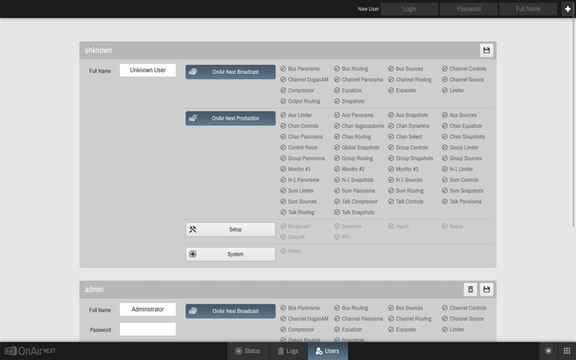The width and height of the screenshot is (576, 360).
Task: Open the grid apps icon in bottom bar
Action: pyautogui.click(x=567, y=351)
